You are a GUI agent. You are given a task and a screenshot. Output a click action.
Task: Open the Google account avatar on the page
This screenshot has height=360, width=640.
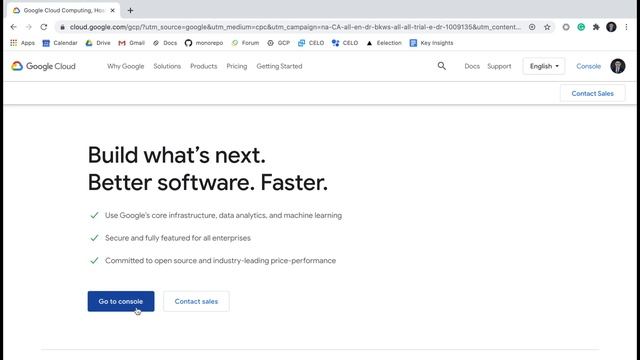pyautogui.click(x=618, y=66)
